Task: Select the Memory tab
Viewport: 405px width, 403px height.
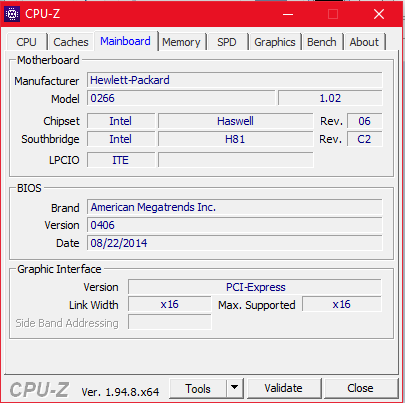Action: tap(181, 42)
